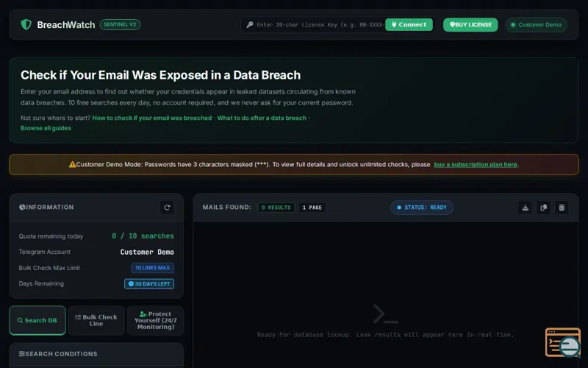Click the SENTINEL V2 badge
588x368 pixels.
point(120,25)
